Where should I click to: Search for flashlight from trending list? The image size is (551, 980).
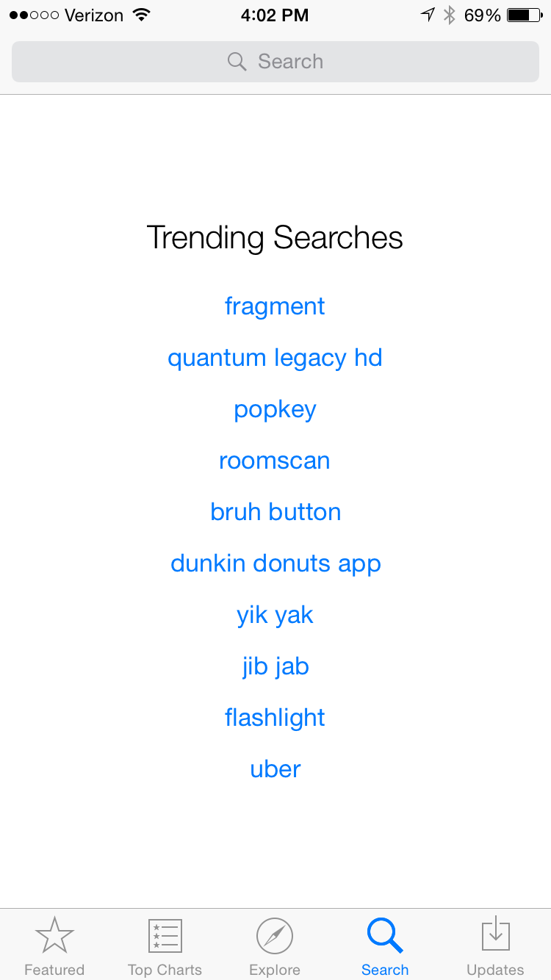pyautogui.click(x=275, y=718)
